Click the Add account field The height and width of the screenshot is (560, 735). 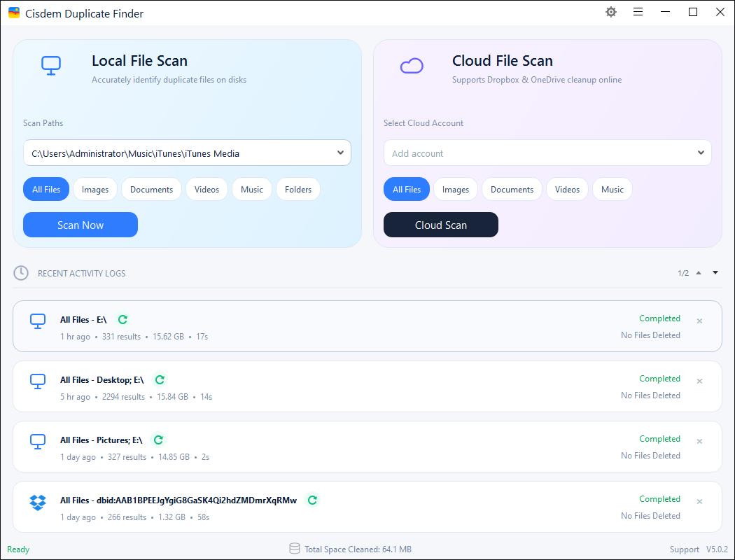[x=547, y=153]
